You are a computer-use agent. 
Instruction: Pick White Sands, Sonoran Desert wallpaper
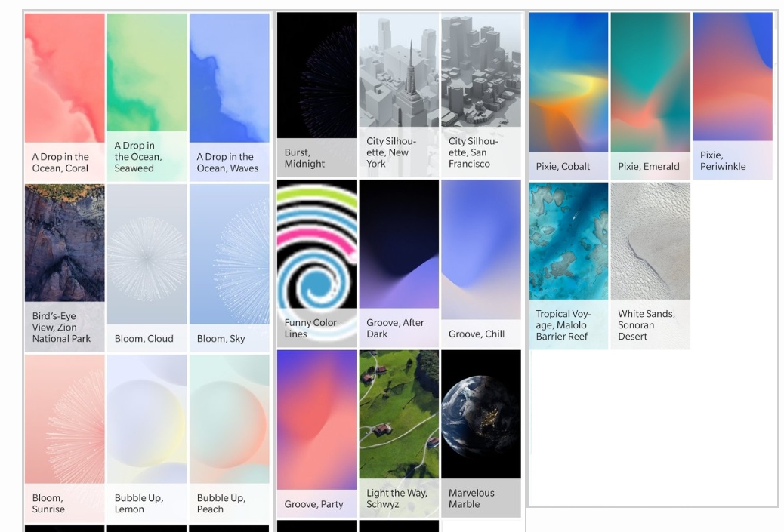(x=650, y=266)
